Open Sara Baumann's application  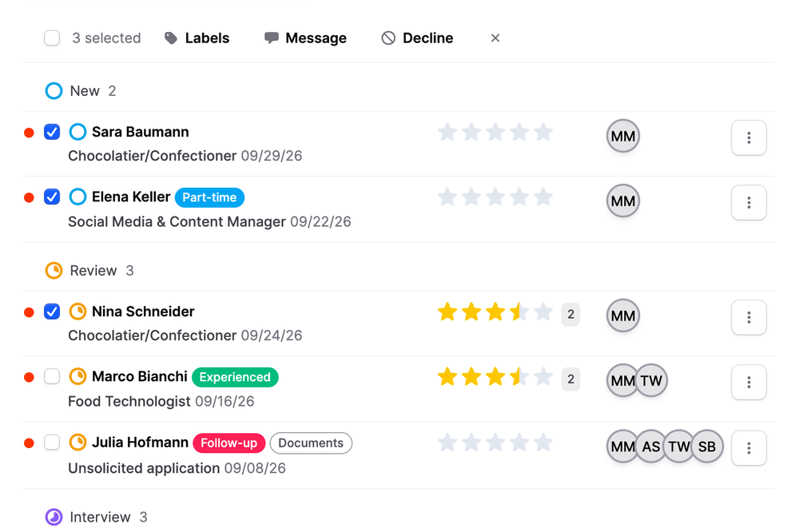[x=140, y=132]
